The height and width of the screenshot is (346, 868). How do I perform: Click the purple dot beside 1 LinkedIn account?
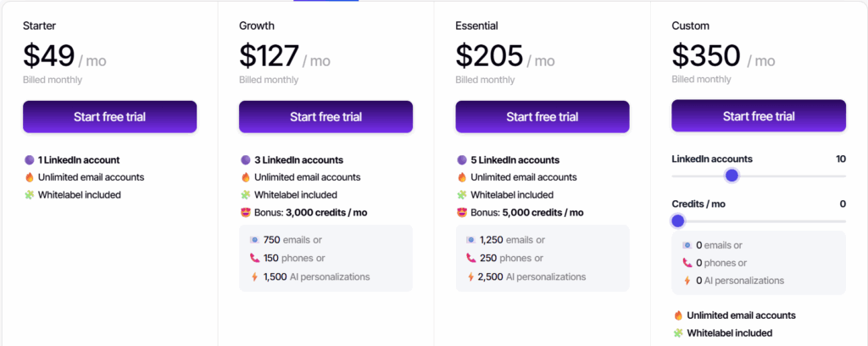(30, 159)
